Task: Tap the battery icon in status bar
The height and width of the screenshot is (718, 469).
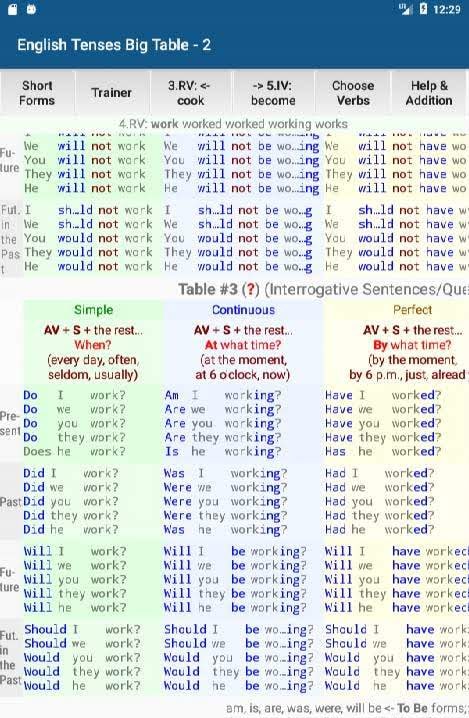Action: coord(424,9)
